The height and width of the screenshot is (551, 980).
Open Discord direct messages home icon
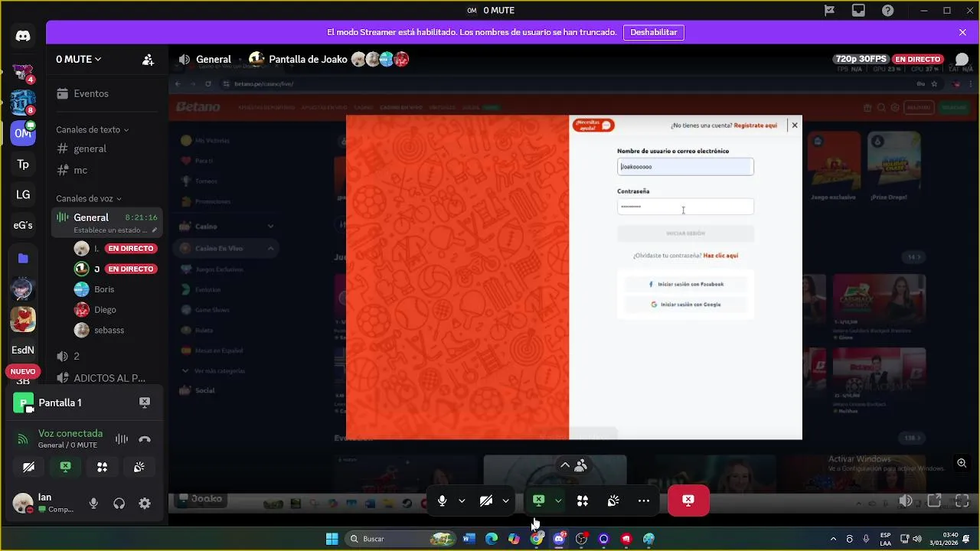coord(23,36)
